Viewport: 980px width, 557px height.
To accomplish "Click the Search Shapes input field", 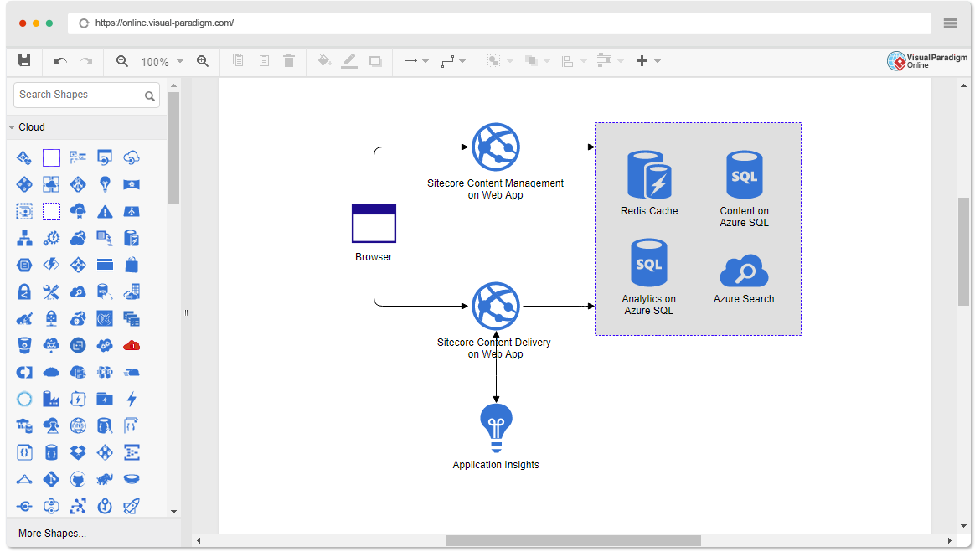I will coord(86,95).
